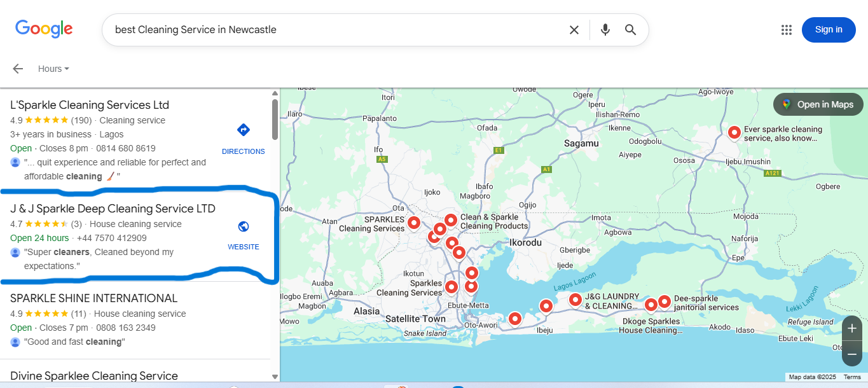Click L'Sparkle phone number 0814 680 8619
868x388 pixels.
tap(126, 148)
